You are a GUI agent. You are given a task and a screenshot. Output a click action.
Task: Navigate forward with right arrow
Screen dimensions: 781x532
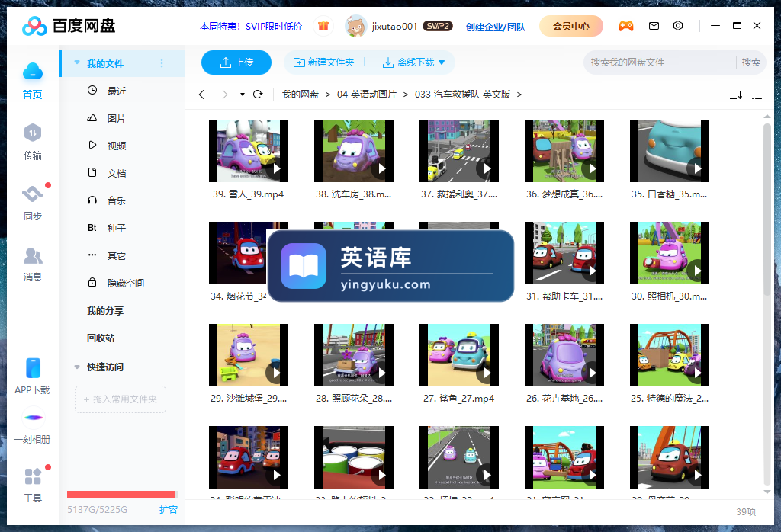tap(225, 95)
